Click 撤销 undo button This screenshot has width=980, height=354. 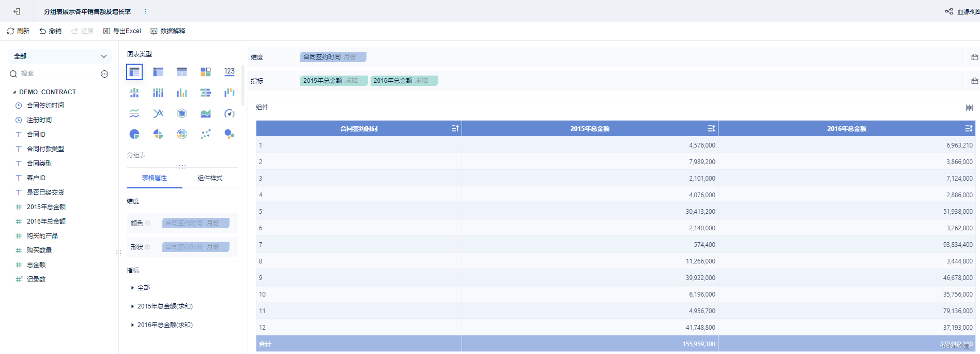coord(50,31)
